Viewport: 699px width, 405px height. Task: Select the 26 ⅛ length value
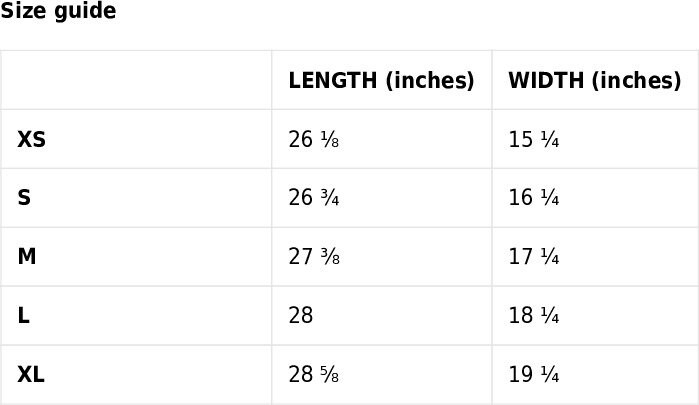point(314,139)
